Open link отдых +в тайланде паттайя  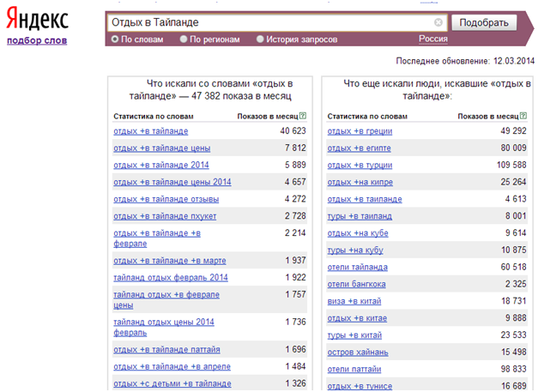click(166, 349)
